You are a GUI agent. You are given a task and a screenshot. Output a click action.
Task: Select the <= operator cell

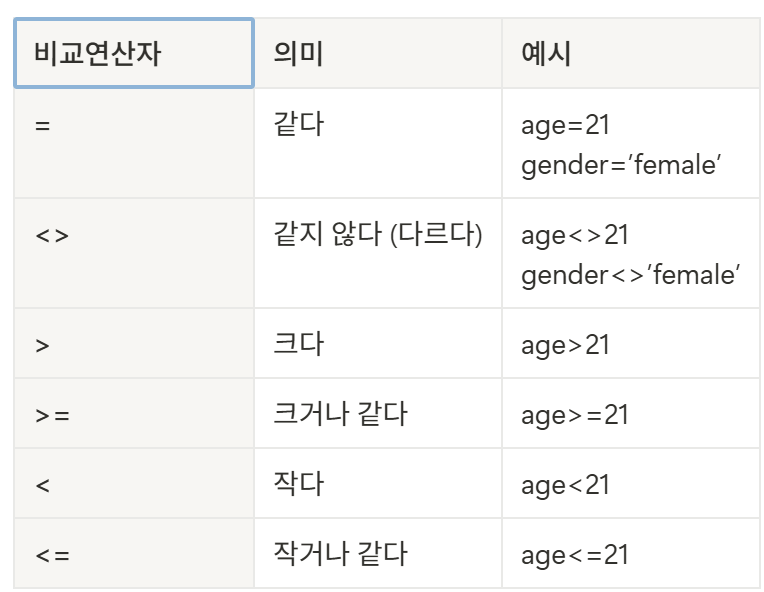point(133,553)
